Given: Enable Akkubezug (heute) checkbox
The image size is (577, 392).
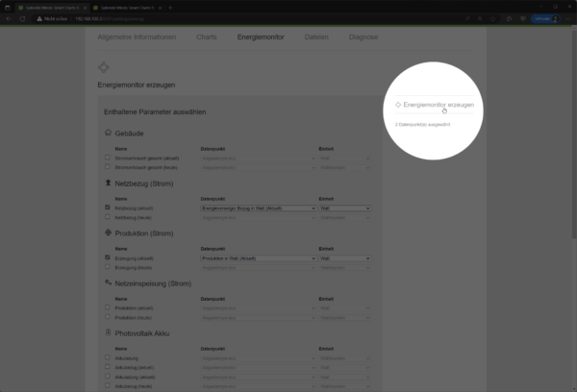Looking at the screenshot, I should [108, 385].
